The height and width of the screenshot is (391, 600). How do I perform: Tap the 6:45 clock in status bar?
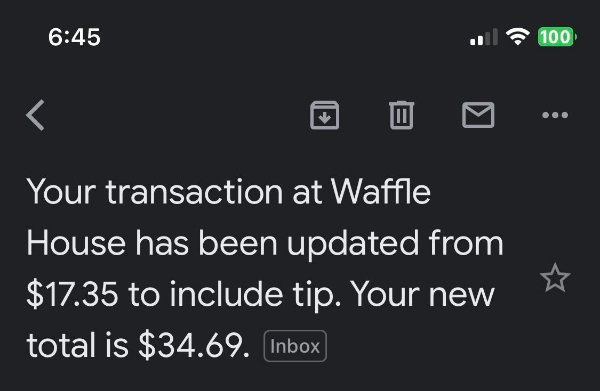(74, 37)
